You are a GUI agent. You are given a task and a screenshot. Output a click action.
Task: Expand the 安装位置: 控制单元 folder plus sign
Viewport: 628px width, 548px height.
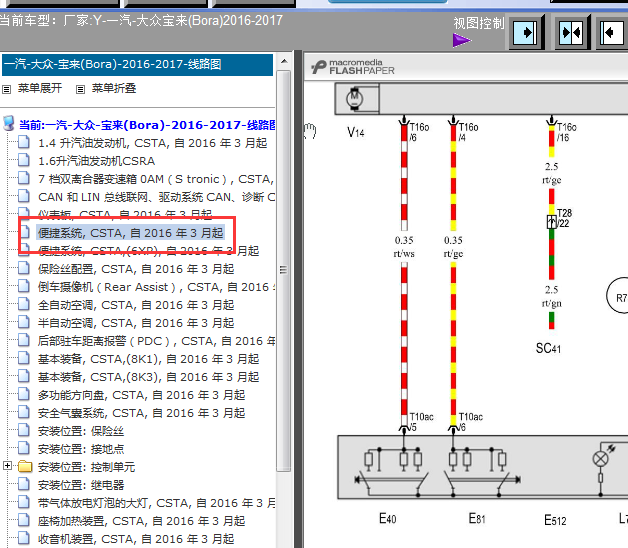pos(7,465)
